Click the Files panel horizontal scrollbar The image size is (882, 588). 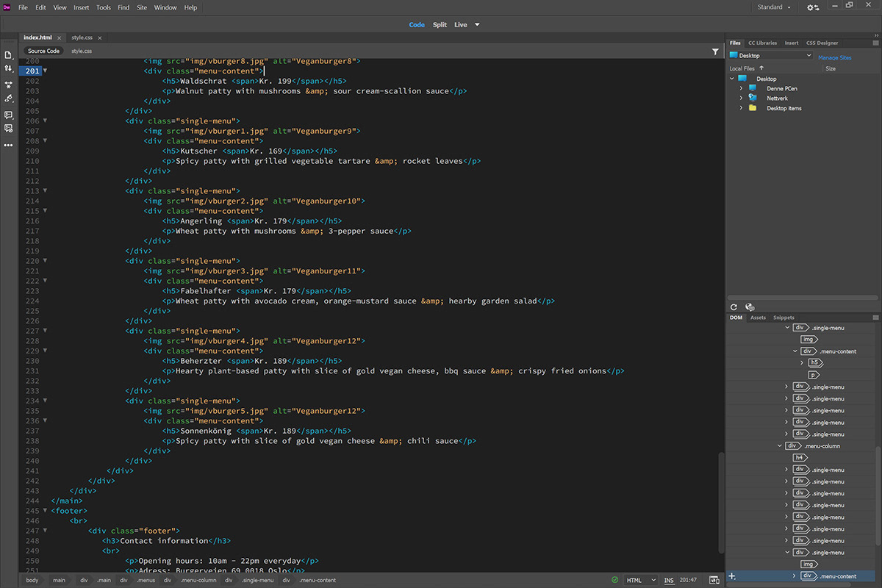click(802, 297)
